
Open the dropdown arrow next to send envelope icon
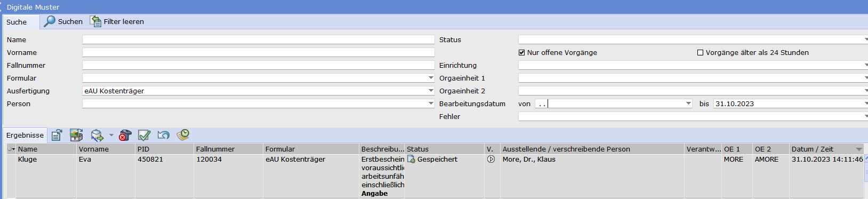(x=111, y=135)
